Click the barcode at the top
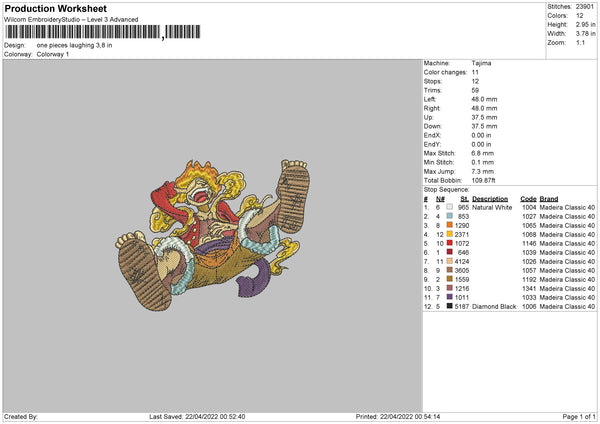This screenshot has width=600, height=424. [x=103, y=32]
